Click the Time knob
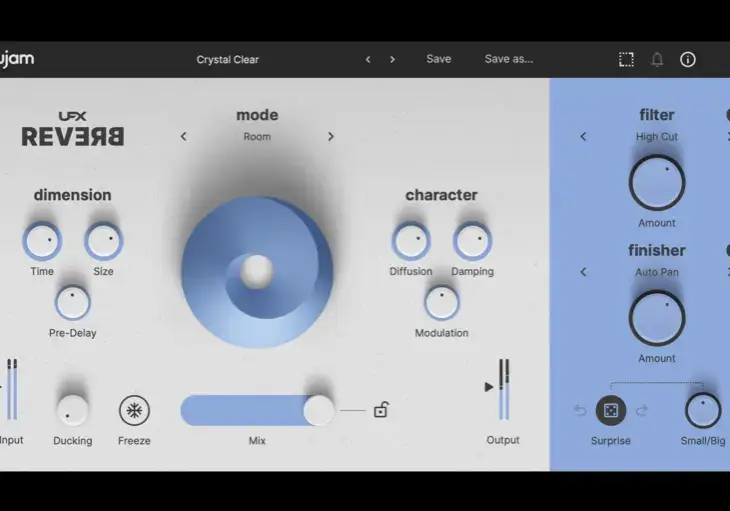 (42, 241)
